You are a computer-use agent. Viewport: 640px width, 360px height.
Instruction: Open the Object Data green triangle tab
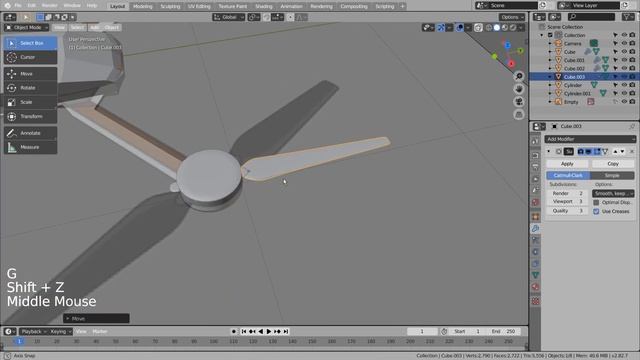(536, 275)
